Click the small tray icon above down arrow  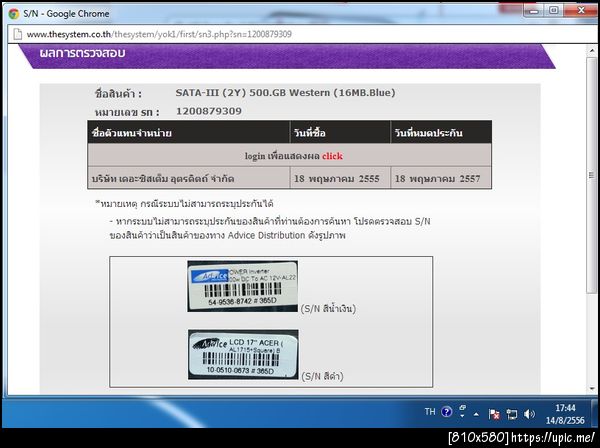point(463,408)
